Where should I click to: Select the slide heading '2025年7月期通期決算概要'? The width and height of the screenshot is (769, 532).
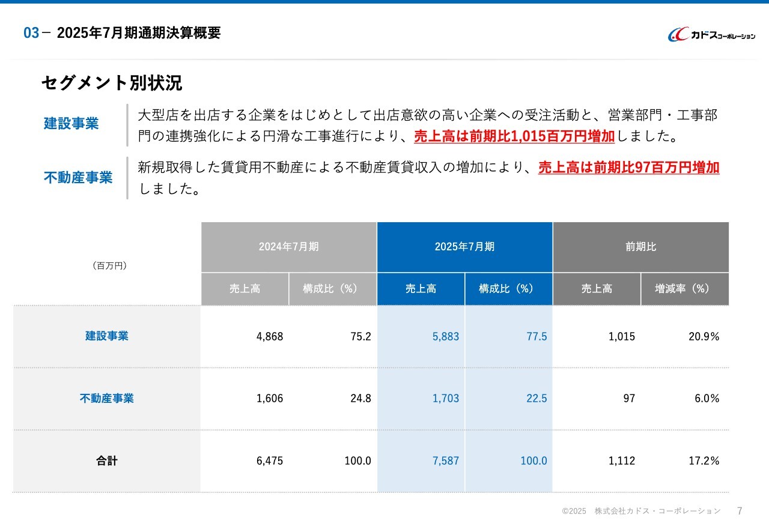[x=139, y=33]
